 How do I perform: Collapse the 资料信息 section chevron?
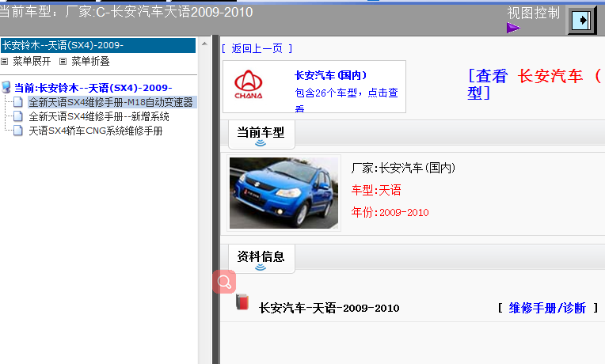tap(261, 267)
